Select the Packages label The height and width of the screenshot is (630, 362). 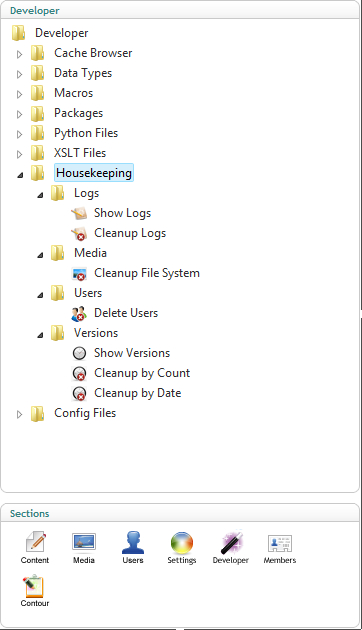(78, 113)
